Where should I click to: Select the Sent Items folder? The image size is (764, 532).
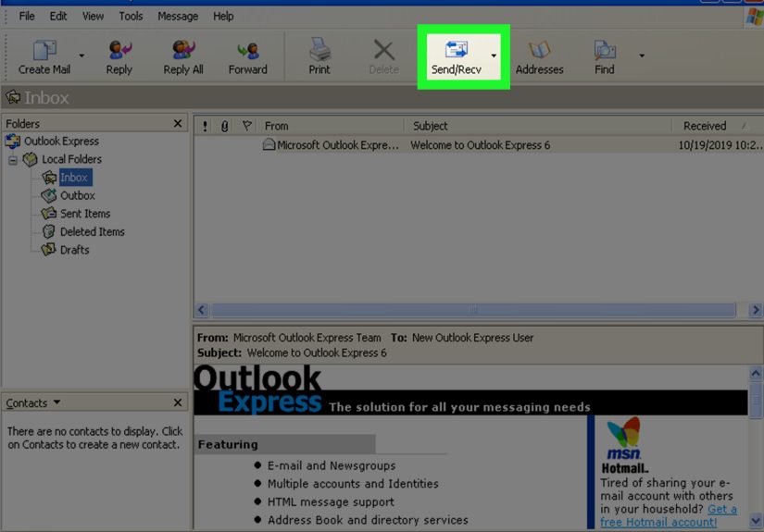pyautogui.click(x=85, y=214)
